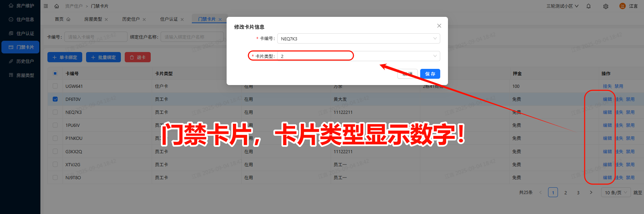Screen dimensions: 644x214
Task: Open notifications bell icon
Action: tap(588, 6)
